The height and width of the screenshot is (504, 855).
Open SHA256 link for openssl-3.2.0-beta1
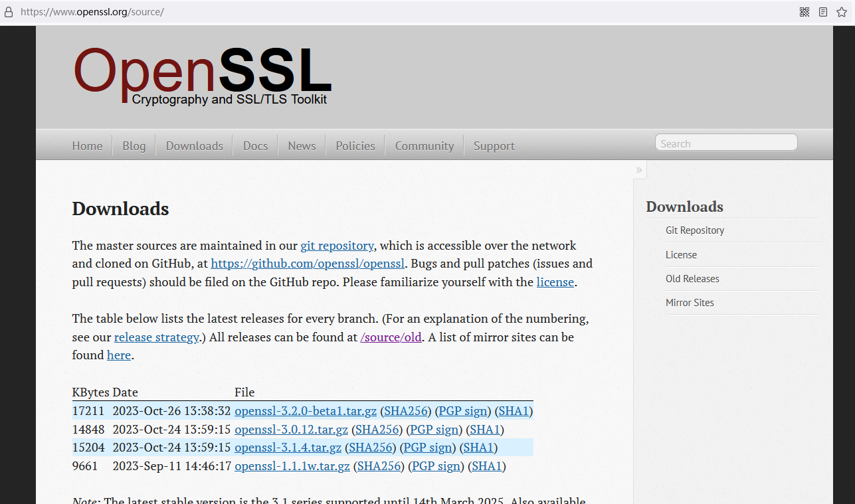point(406,411)
